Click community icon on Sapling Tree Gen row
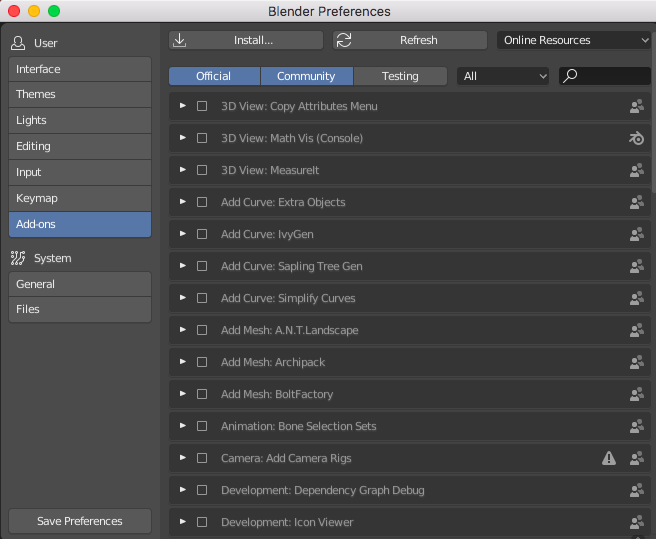 (x=637, y=266)
